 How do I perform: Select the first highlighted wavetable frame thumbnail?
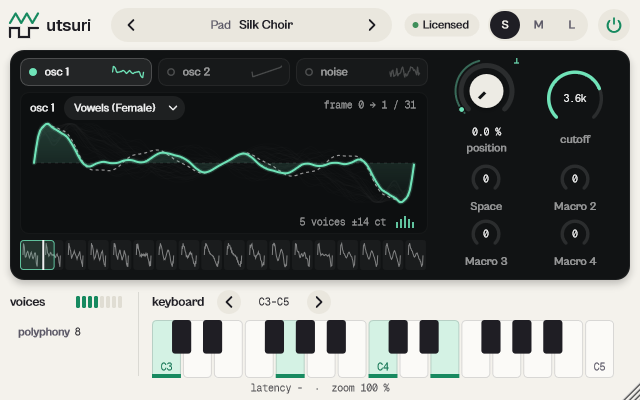tap(37, 255)
